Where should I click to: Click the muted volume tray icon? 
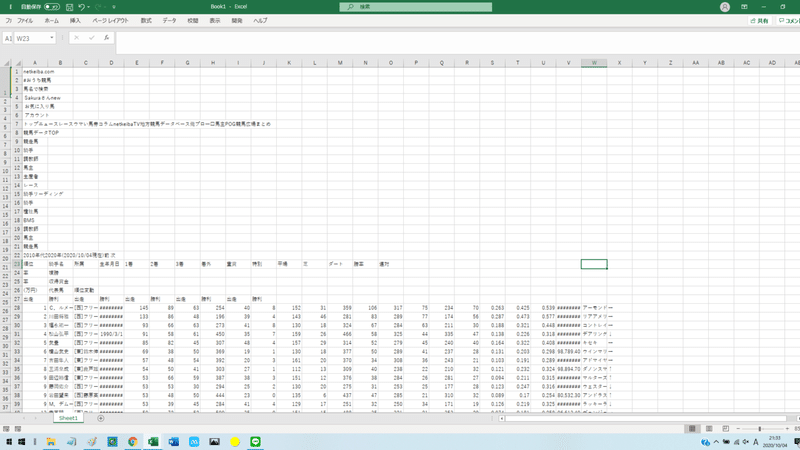click(x=745, y=442)
